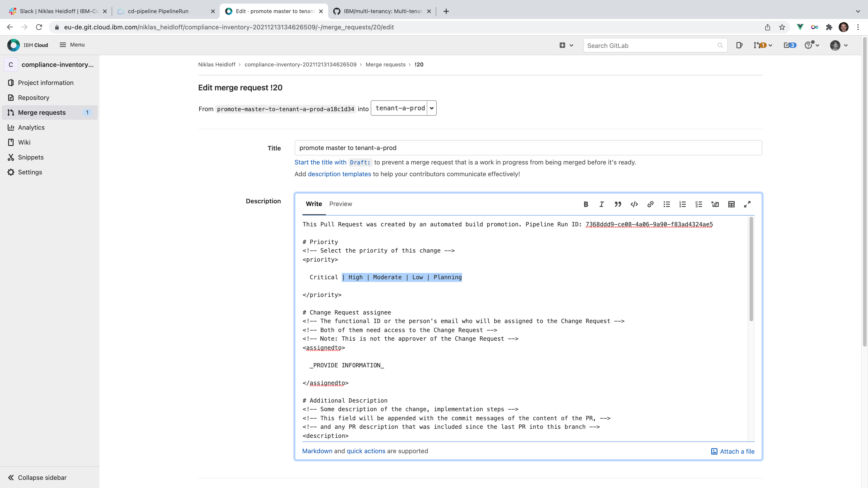Screen dimensions: 868x488
Task: Enter full screen editor mode
Action: pos(747,204)
